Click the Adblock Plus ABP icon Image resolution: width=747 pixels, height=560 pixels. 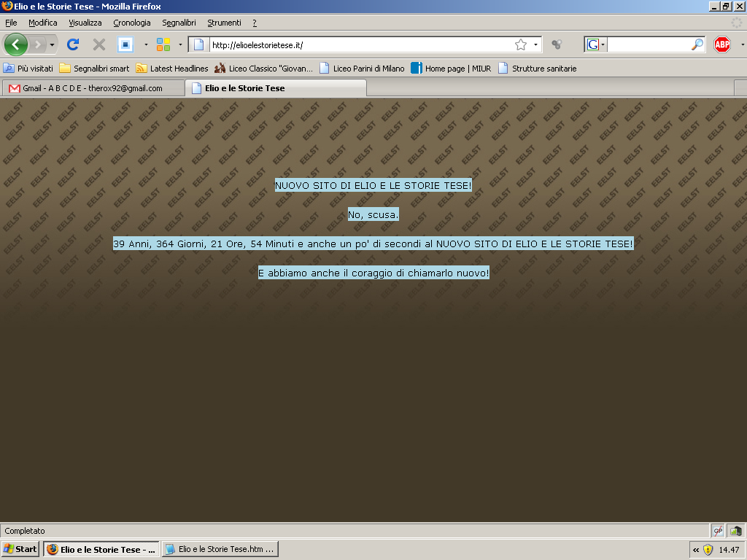(x=722, y=44)
